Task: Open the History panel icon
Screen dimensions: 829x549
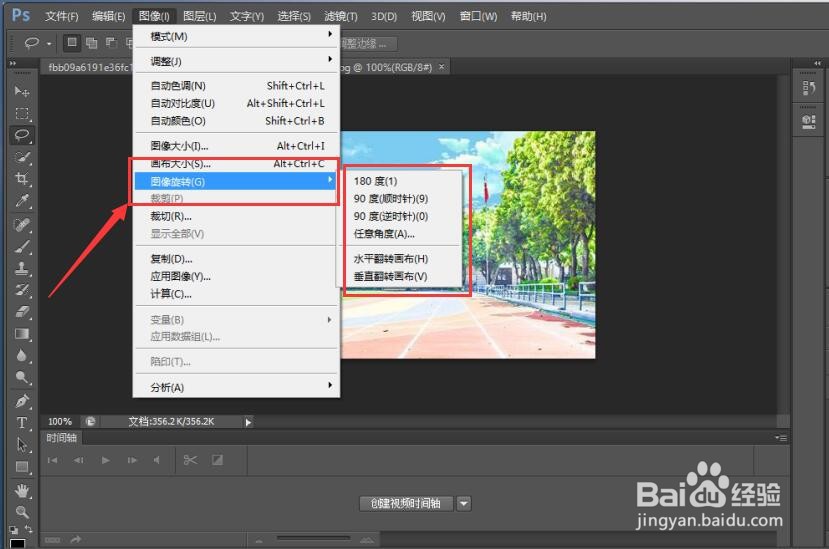Action: [808, 88]
